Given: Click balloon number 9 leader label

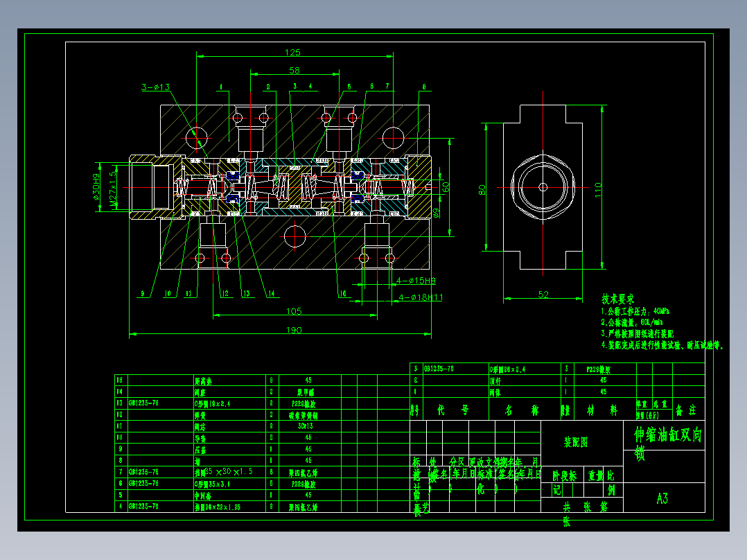Looking at the screenshot, I should point(143,294).
